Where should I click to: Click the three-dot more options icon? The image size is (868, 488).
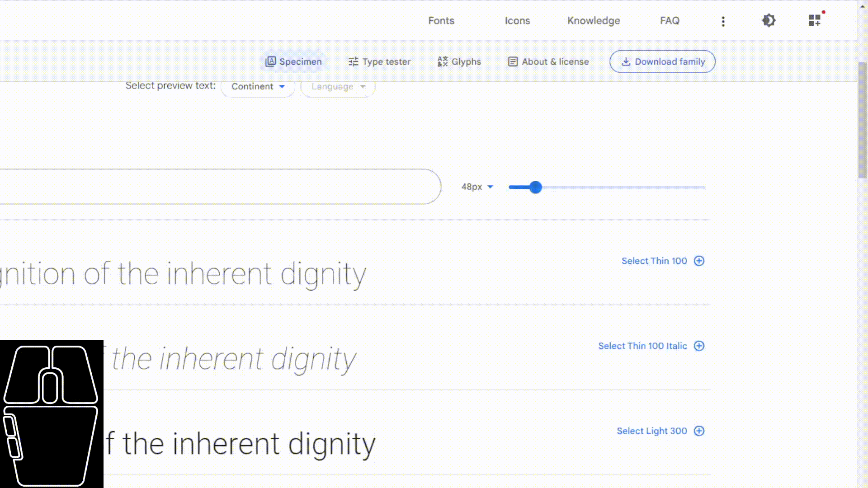tap(723, 21)
